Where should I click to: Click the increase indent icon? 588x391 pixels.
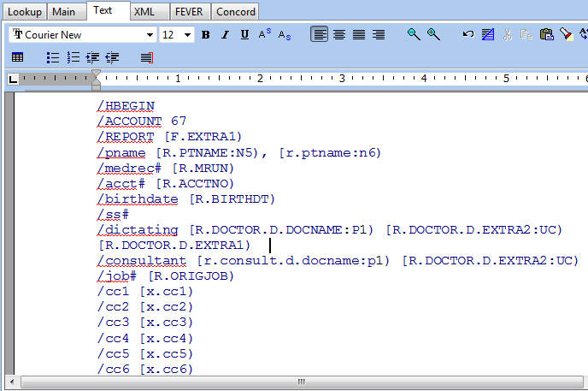coord(92,57)
